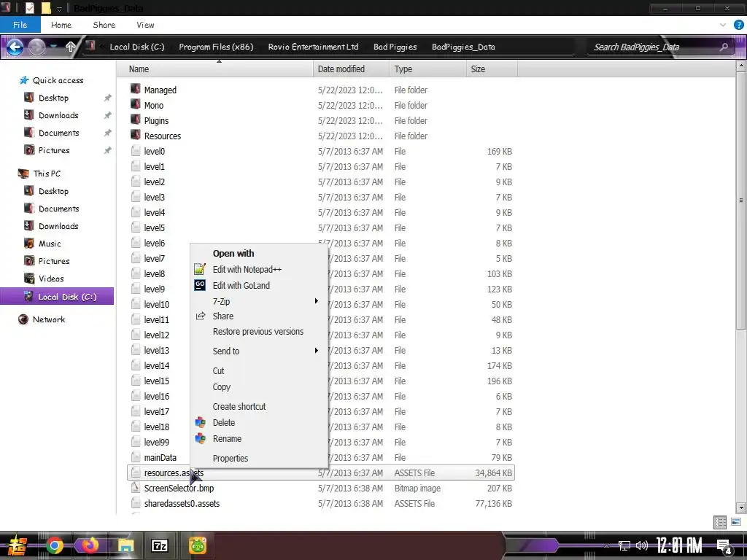Click the volume tray icon

pyautogui.click(x=642, y=545)
